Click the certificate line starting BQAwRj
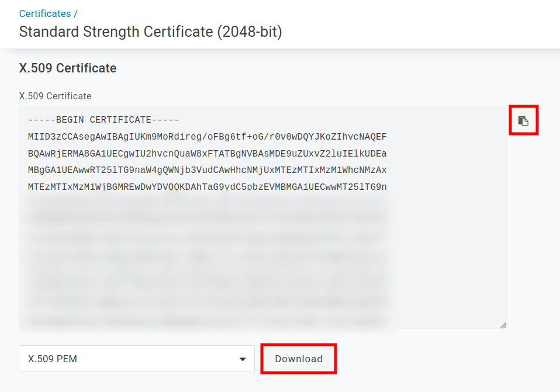 (207, 154)
